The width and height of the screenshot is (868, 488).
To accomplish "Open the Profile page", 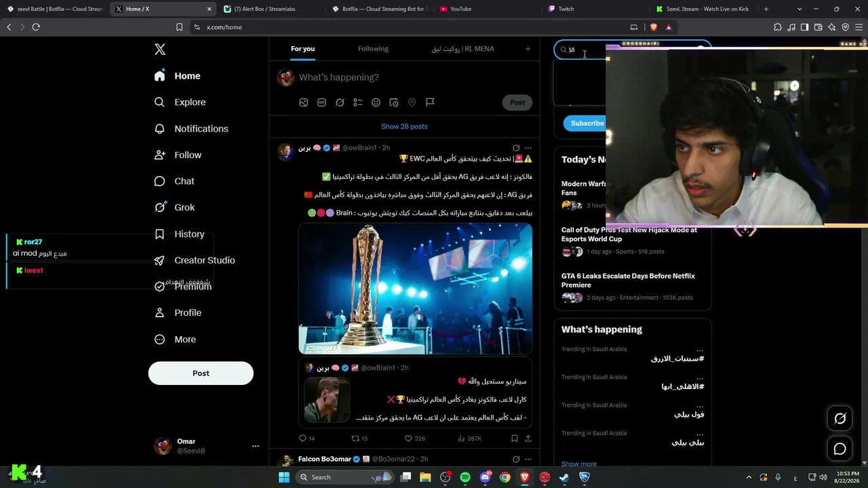I will tap(178, 312).
